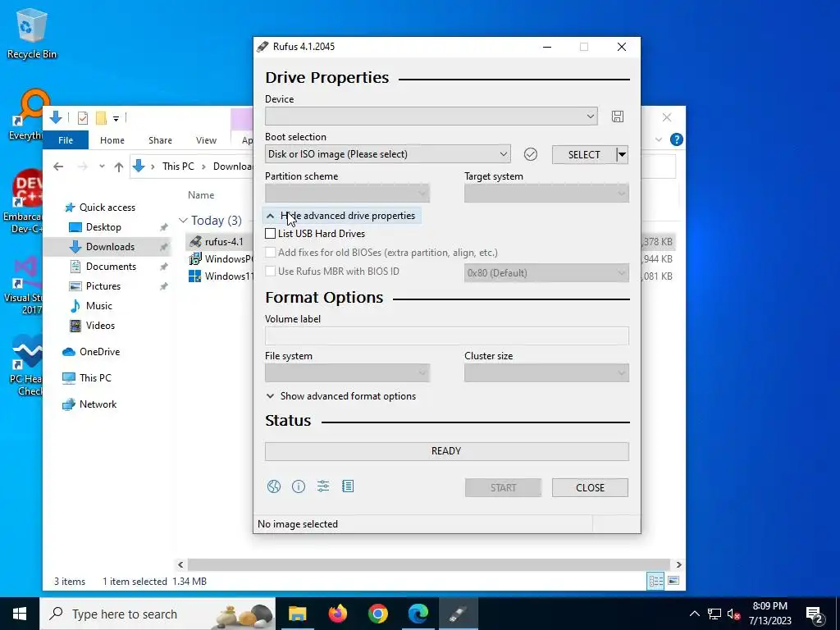Screen dimensions: 840x630
Task: Open File Explorer from the taskbar
Action: 297,614
